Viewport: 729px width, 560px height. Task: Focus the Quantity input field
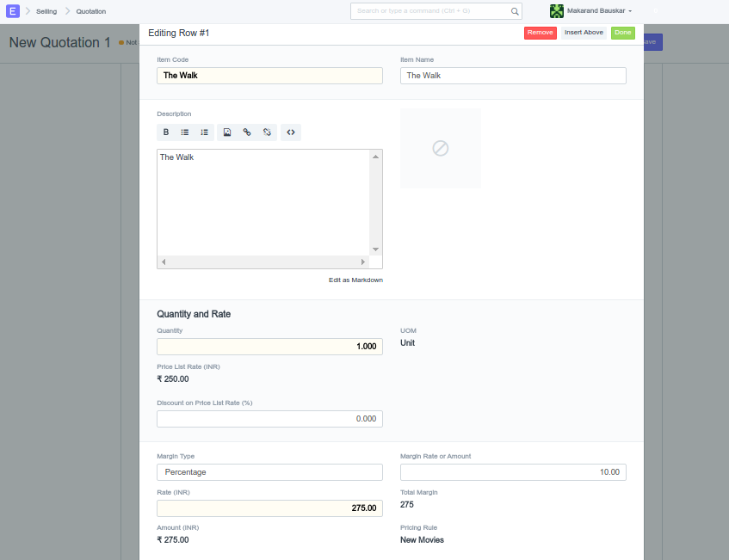(269, 347)
